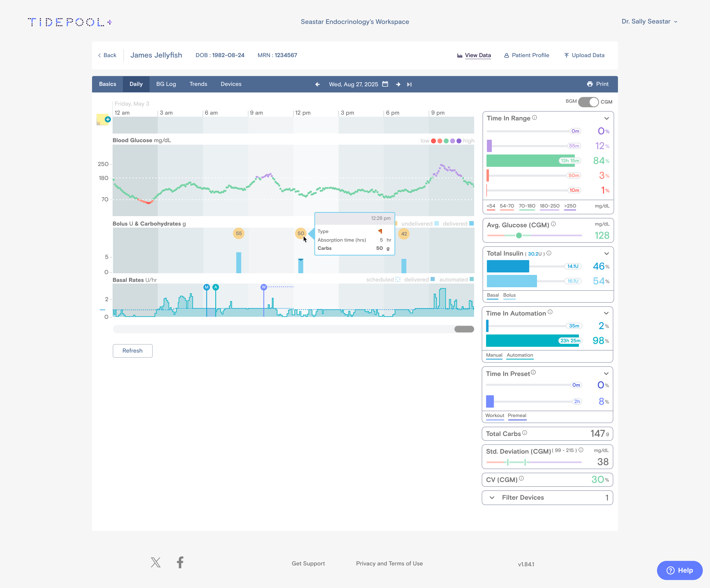This screenshot has width=710, height=588.
Task: Go to next day arrow
Action: tap(398, 84)
